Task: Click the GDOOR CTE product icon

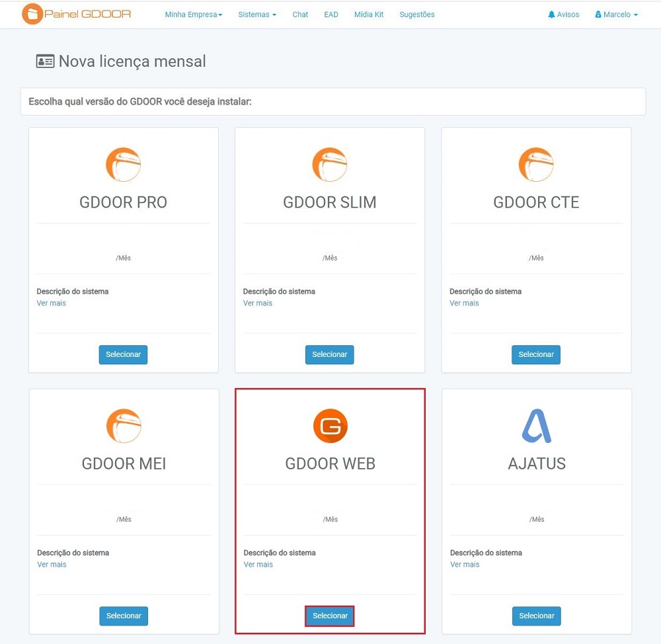Action: click(x=536, y=165)
